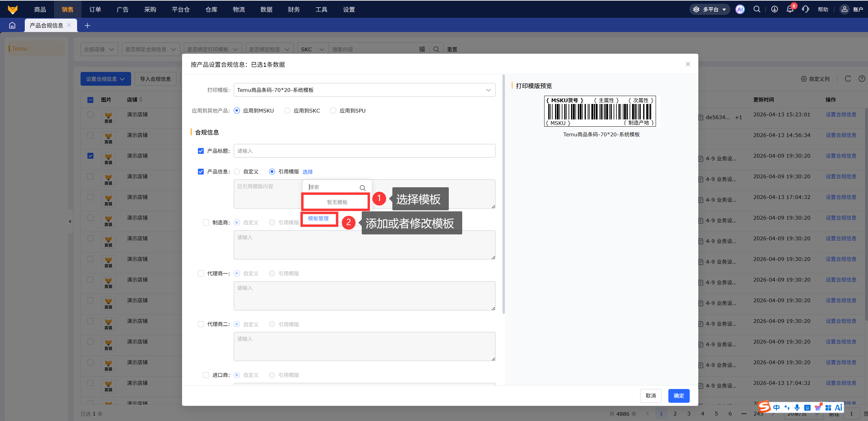Open the 多平台 platform switcher dropdown

(x=710, y=9)
